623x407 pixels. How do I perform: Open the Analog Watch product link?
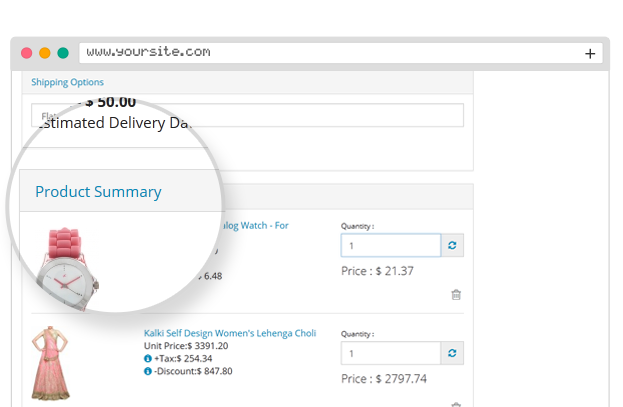(x=254, y=226)
